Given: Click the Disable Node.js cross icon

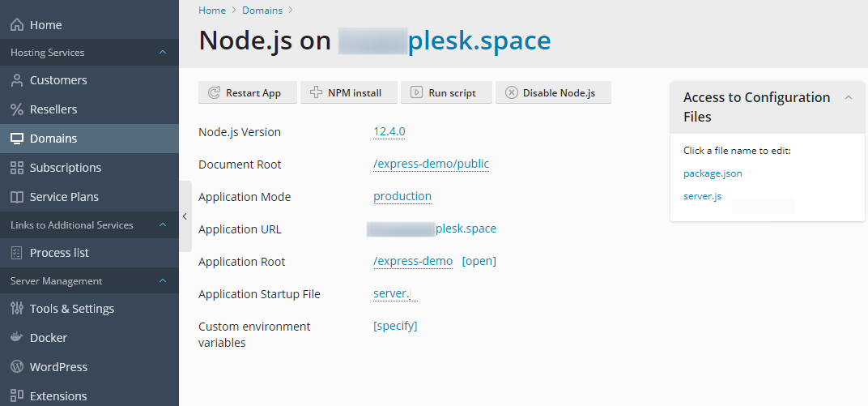Looking at the screenshot, I should point(512,92).
